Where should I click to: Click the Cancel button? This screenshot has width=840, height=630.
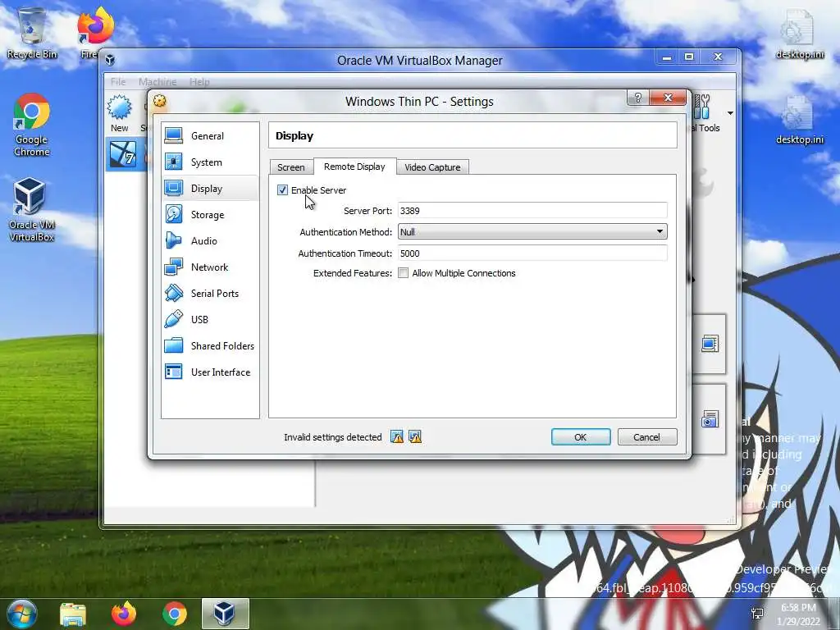click(647, 437)
